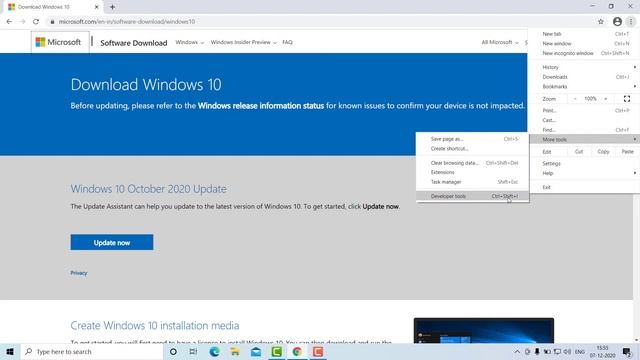Viewport: 640px width, 360px height.
Task: Click the volume speaker tray icon
Action: 567,351
